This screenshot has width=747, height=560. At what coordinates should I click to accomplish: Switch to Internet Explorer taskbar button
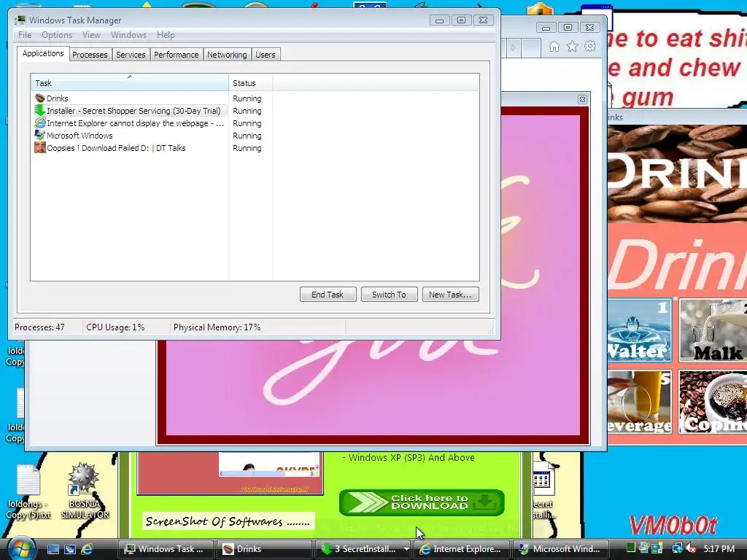[461, 549]
